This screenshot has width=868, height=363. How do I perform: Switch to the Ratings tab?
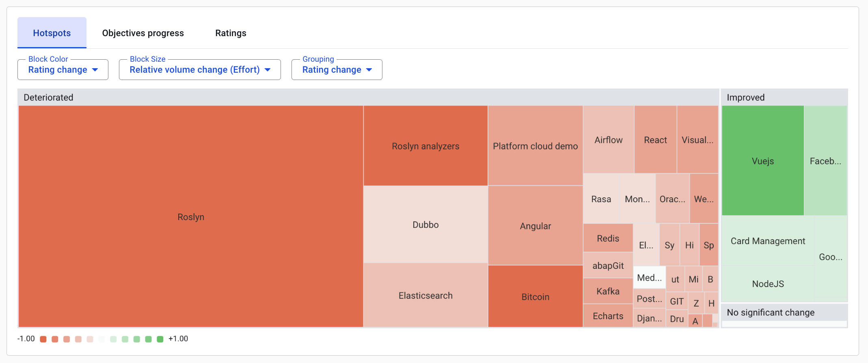(231, 33)
